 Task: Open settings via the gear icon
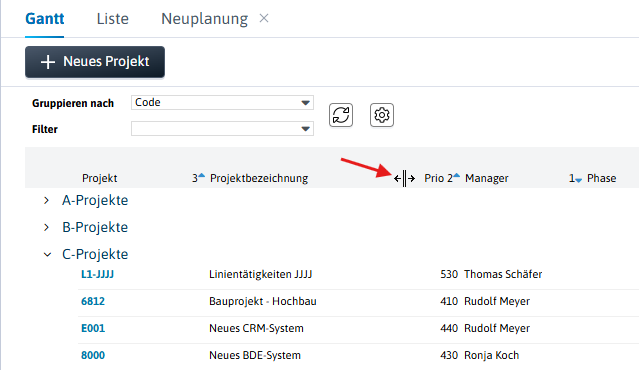[x=382, y=115]
